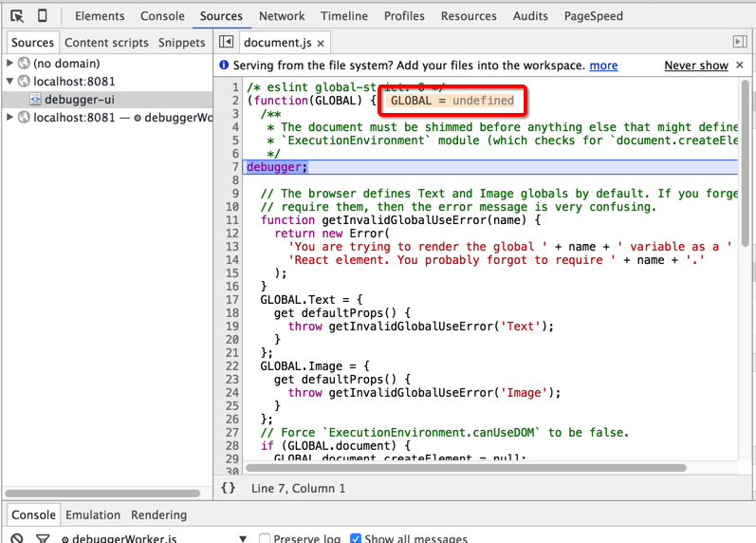
Task: Open the Content scripts tab
Action: 106,43
